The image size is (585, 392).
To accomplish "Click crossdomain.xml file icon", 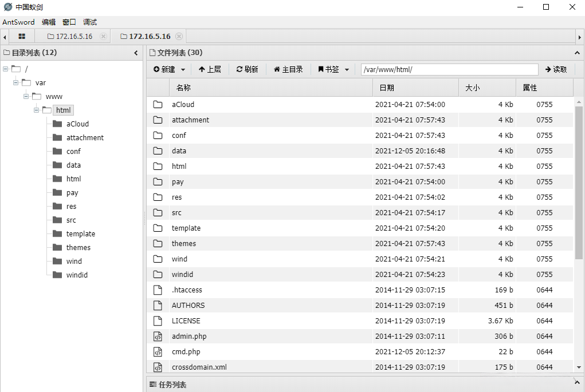I will (158, 367).
